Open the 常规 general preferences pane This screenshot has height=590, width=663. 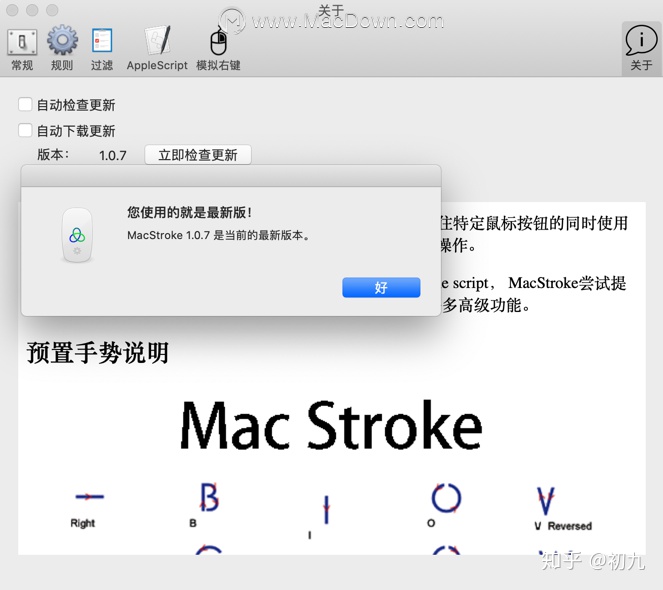point(22,49)
